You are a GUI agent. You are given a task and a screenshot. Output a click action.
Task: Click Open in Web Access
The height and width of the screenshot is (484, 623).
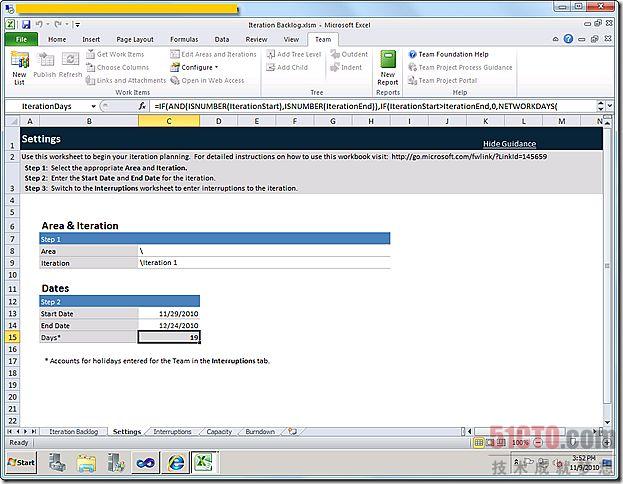pos(207,80)
